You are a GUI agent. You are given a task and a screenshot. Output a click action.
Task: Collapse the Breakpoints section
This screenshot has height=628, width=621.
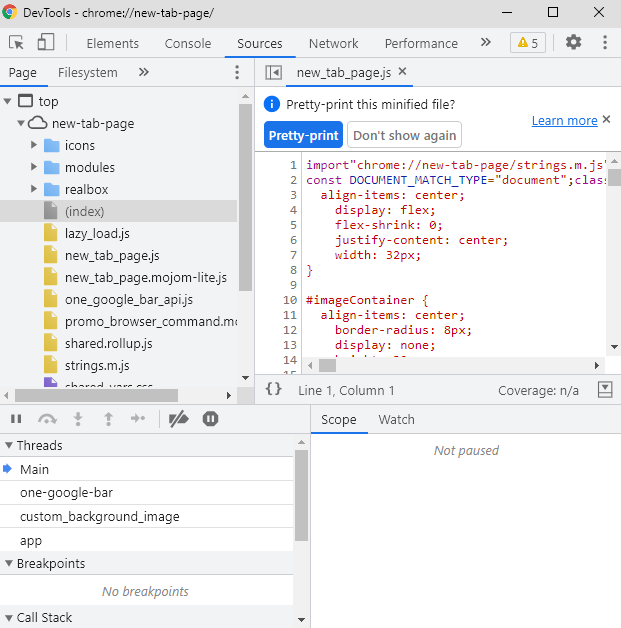9,564
